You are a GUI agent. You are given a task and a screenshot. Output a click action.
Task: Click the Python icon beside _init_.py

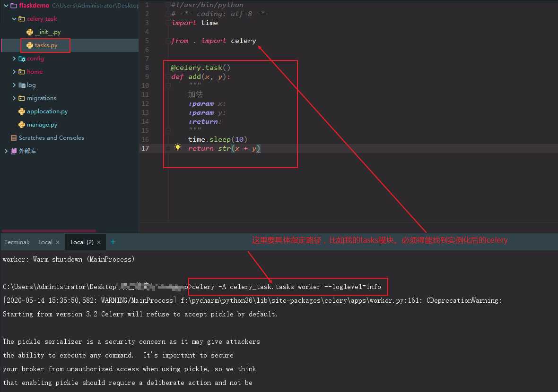pyautogui.click(x=29, y=32)
